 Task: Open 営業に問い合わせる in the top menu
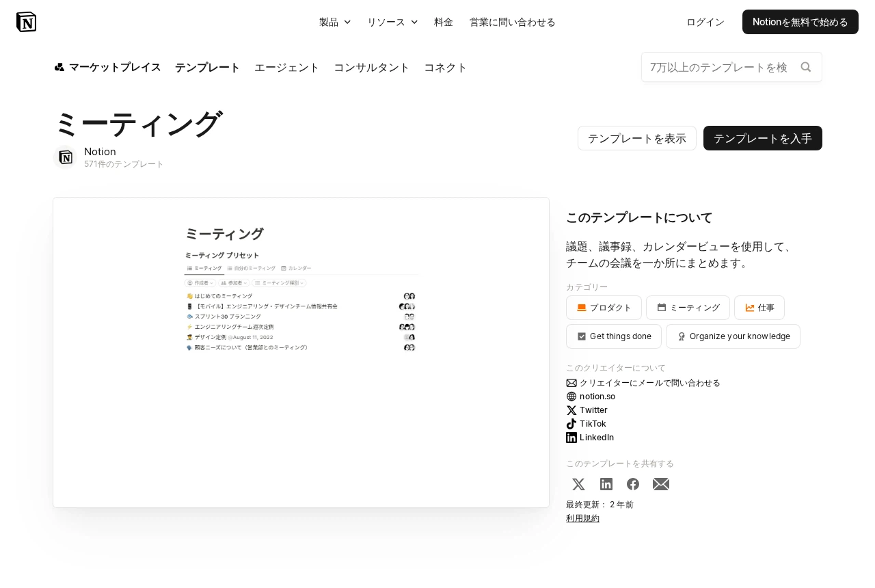coord(513,22)
